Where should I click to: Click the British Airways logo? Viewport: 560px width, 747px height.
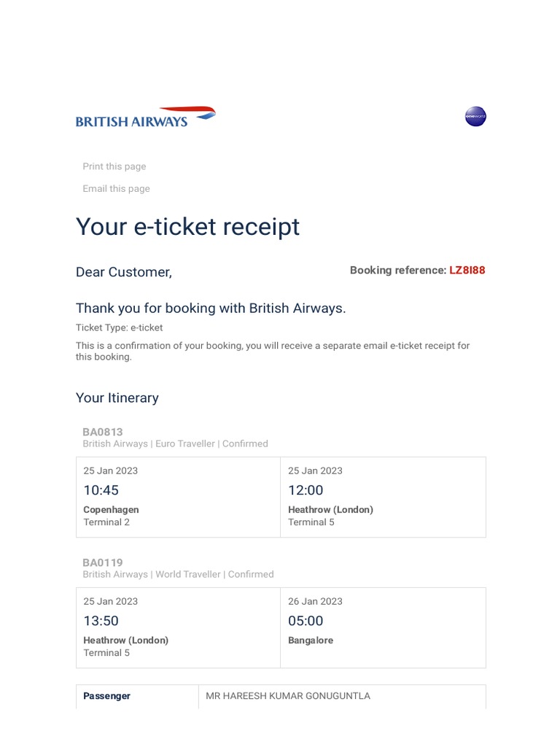(x=145, y=117)
